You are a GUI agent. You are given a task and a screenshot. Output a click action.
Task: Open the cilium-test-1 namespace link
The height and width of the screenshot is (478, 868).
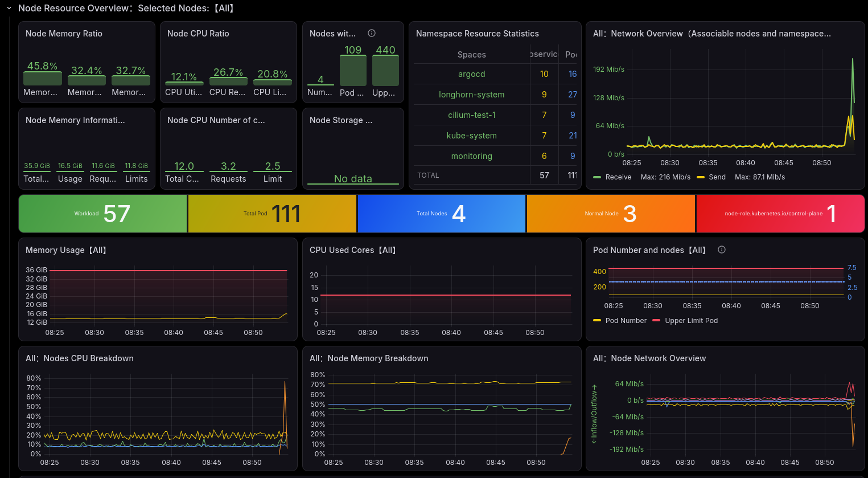point(472,115)
